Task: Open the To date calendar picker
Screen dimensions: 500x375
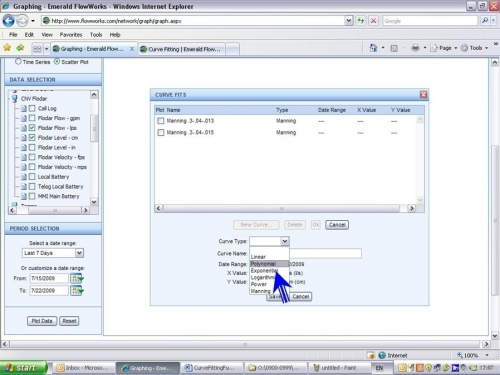Action: click(76, 291)
